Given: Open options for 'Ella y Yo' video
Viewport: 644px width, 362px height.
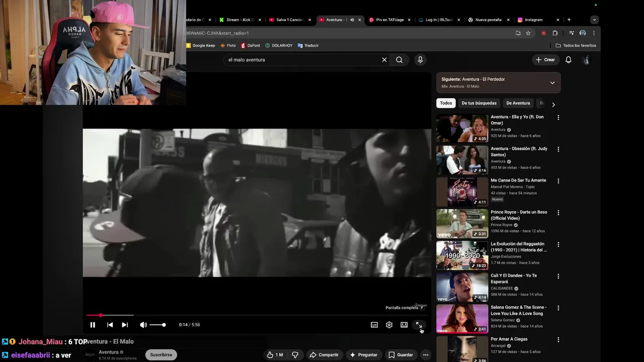Looking at the screenshot, I should click(558, 118).
